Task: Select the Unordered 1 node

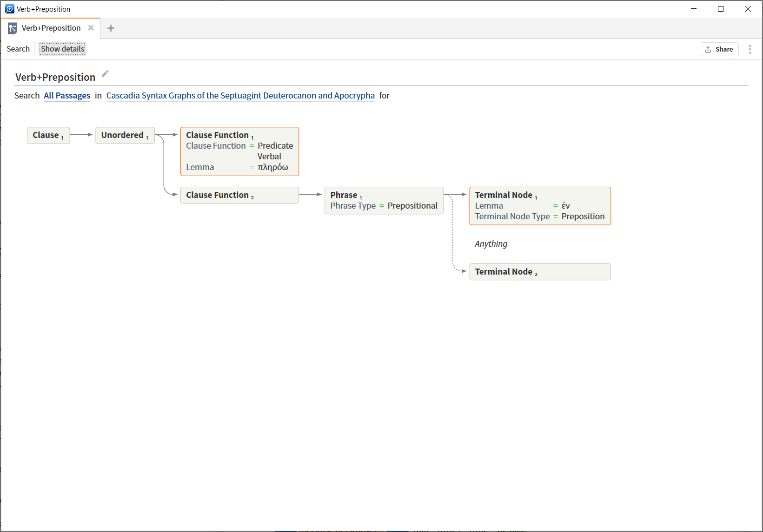Action: pos(125,135)
